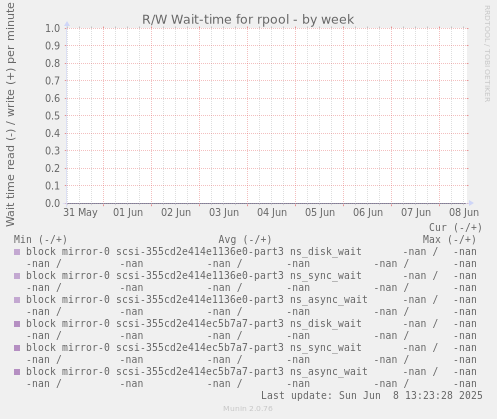This screenshot has height=419, width=497.
Task: Select legend label e1136e0-part3 ns_async_wait
Action: point(197,300)
